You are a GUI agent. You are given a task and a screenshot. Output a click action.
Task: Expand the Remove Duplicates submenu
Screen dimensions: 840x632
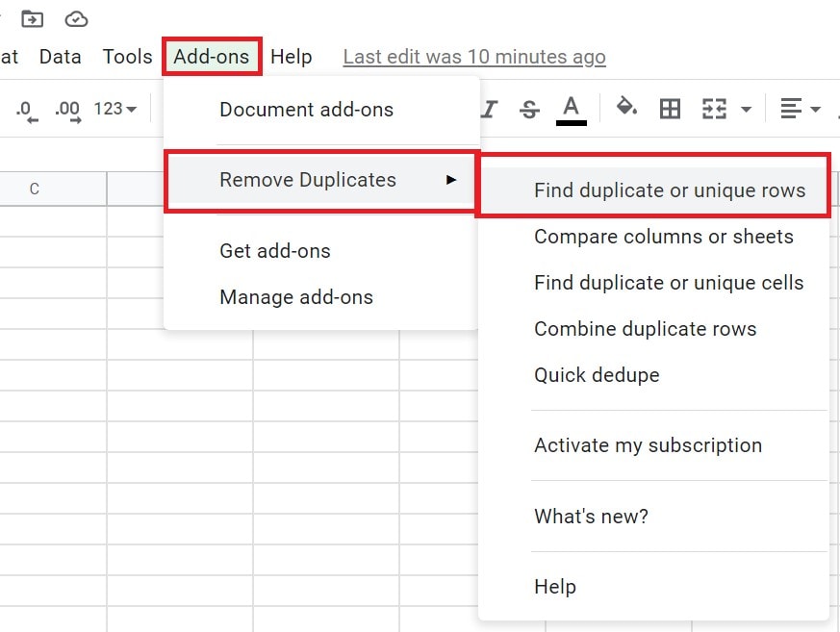point(308,180)
